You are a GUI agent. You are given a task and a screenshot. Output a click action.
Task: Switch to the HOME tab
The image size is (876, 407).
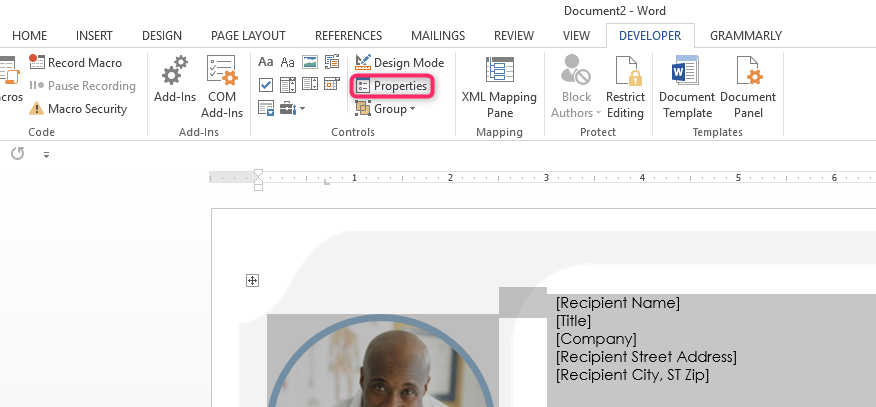(x=30, y=36)
